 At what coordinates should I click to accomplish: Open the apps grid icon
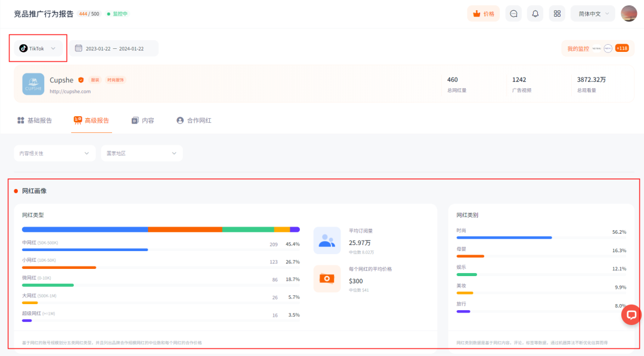click(556, 14)
